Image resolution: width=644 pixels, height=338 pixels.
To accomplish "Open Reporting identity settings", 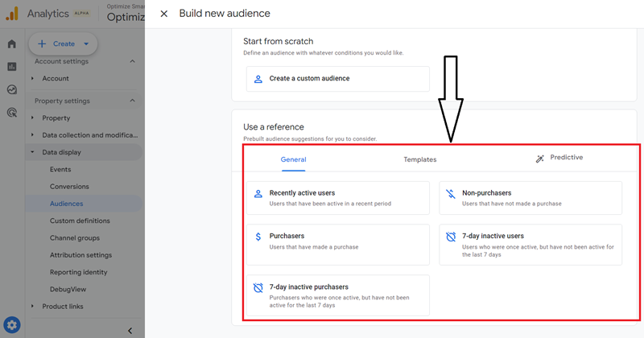I will click(x=78, y=272).
